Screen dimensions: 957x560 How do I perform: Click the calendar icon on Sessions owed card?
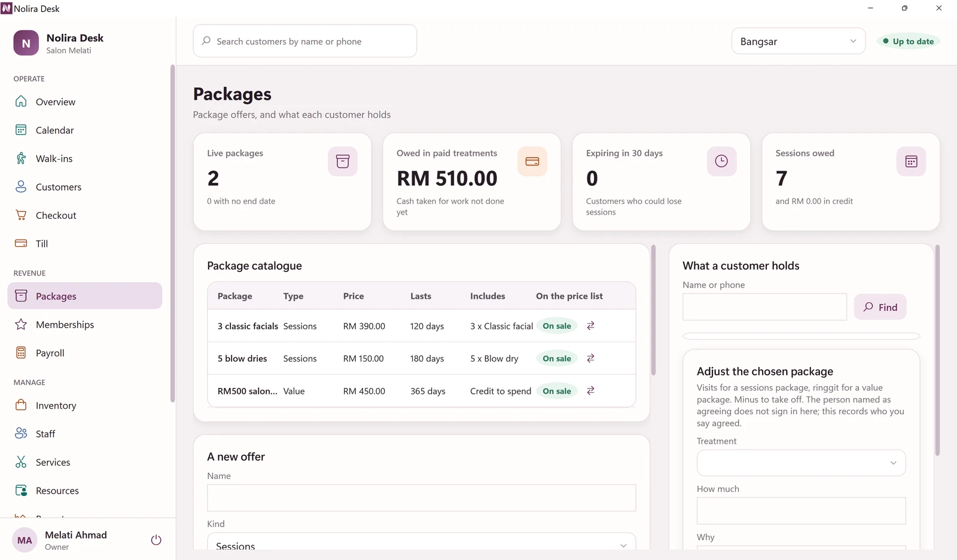(911, 161)
